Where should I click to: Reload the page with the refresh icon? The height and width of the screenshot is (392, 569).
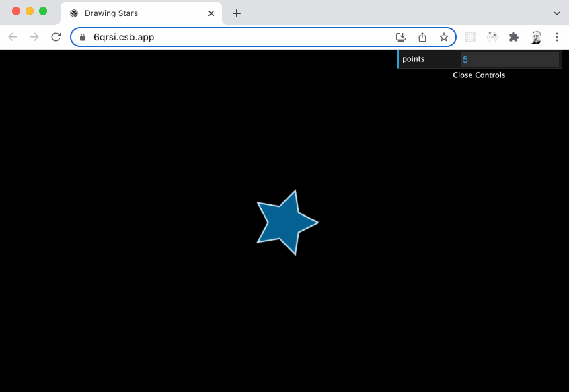pos(56,37)
